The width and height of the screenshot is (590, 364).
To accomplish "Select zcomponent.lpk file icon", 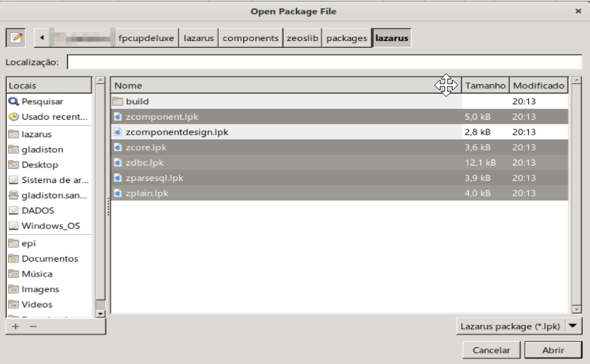I will click(118, 116).
